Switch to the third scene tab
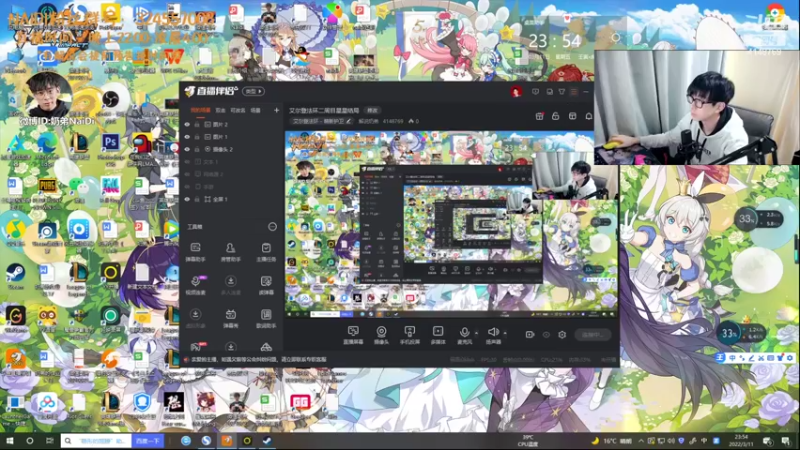Screen dimensions: 800x450 (238, 110)
